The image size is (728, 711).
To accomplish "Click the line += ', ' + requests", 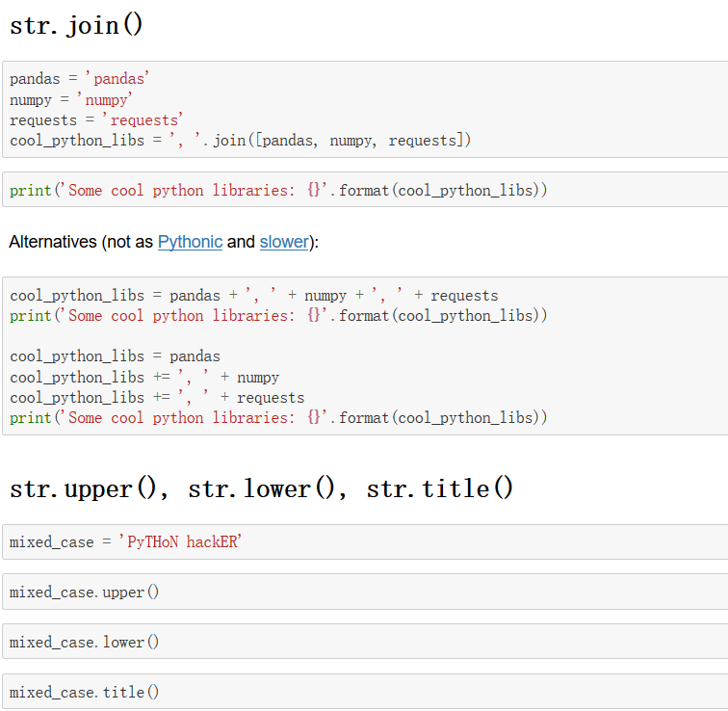I will point(157,397).
